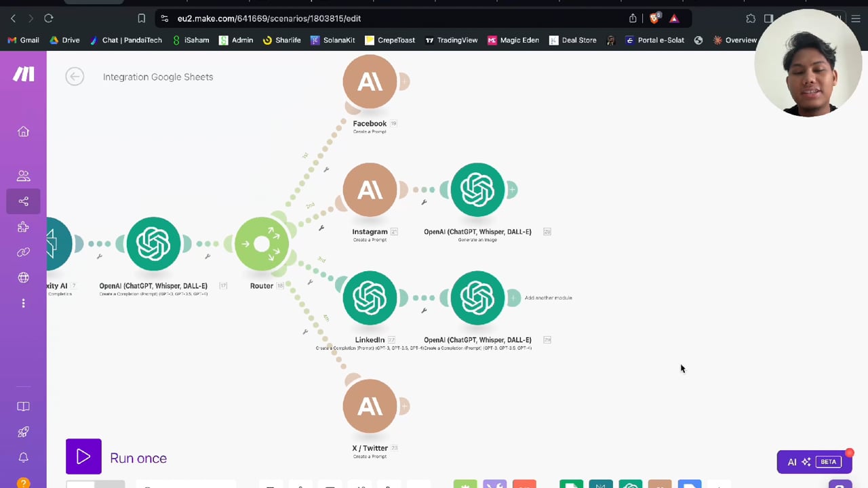The width and height of the screenshot is (868, 488).
Task: Open TradingView bookmark
Action: click(451, 40)
